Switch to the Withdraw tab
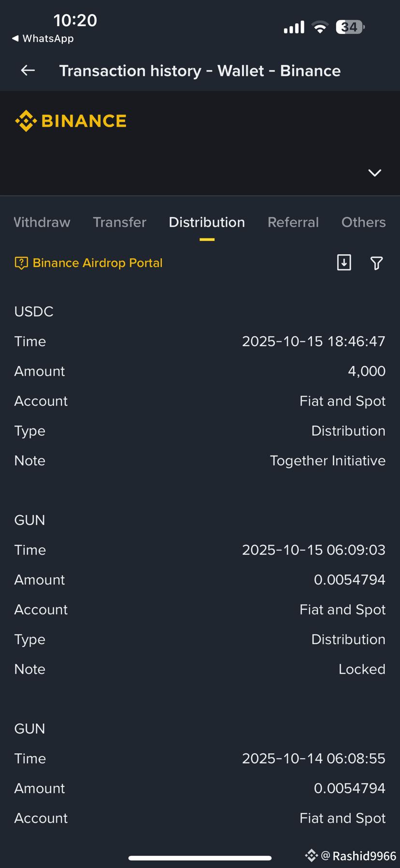The height and width of the screenshot is (868, 400). point(42,222)
